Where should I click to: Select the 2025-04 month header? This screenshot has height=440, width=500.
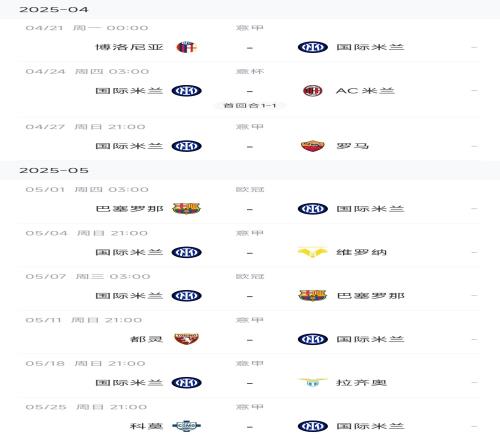point(250,9)
